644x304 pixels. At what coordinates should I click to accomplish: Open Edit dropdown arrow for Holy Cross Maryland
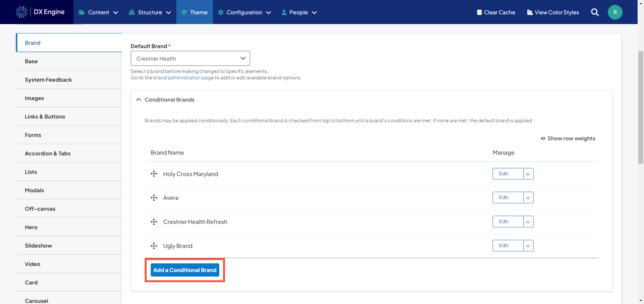[x=528, y=174]
